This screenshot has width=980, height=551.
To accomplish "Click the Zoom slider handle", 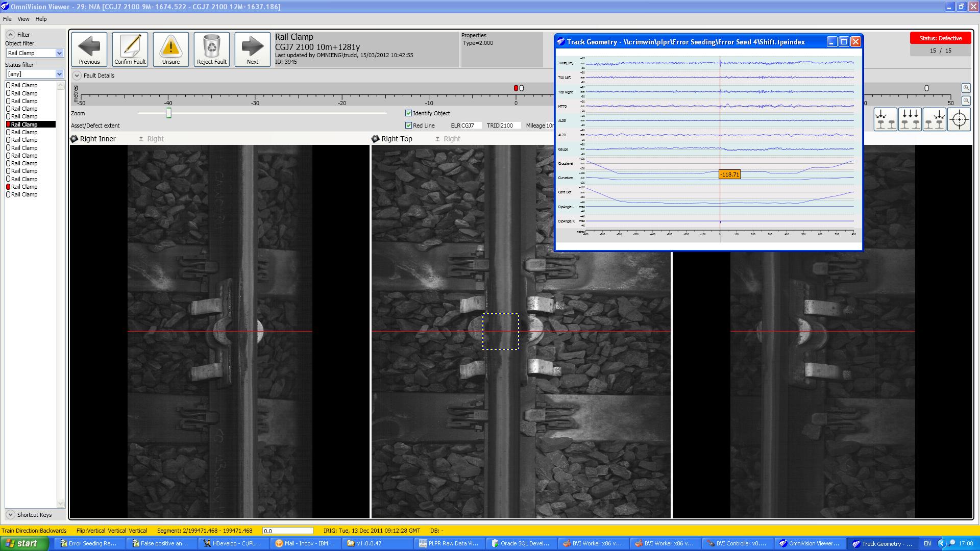I will (169, 113).
